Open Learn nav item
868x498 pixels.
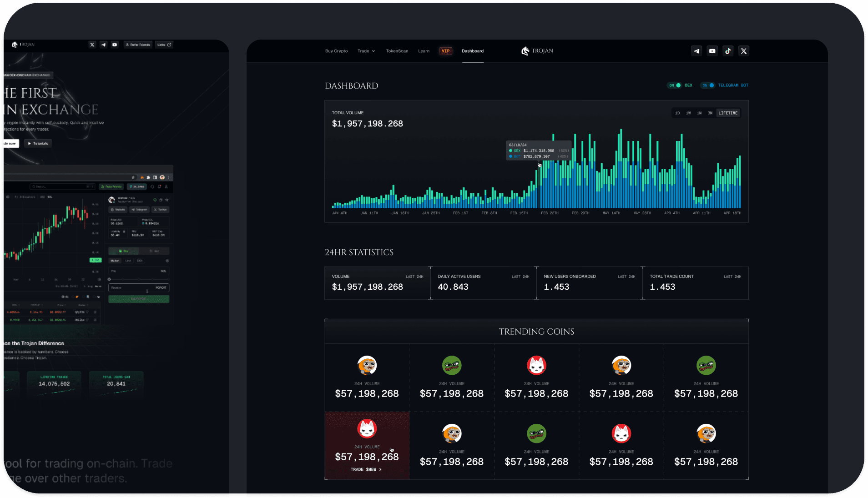424,51
